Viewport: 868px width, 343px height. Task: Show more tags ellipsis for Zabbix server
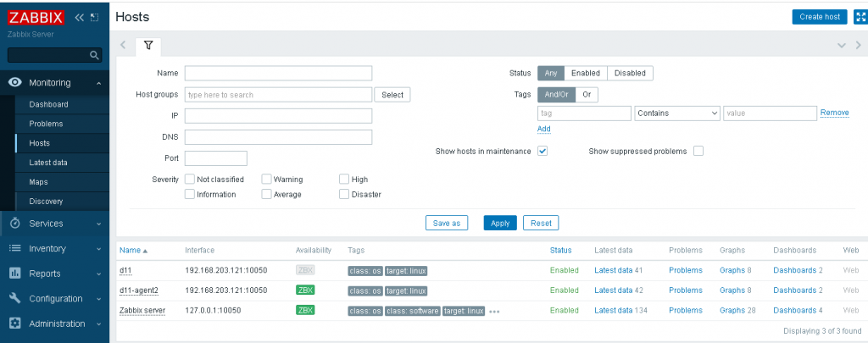point(494,312)
